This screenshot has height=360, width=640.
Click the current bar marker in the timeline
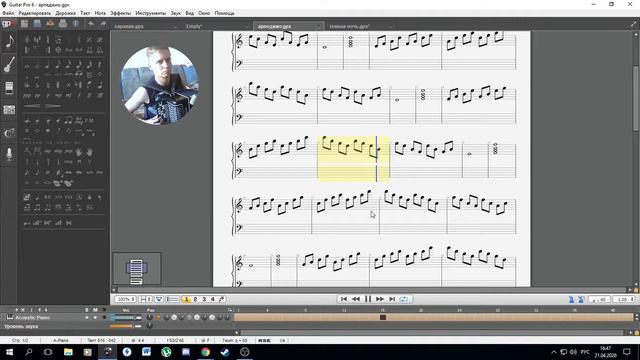point(383,317)
